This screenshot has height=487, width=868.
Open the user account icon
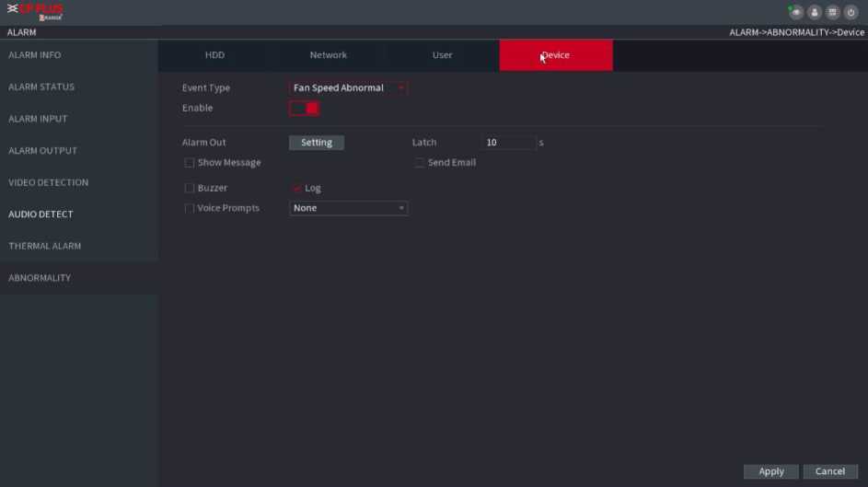pyautogui.click(x=815, y=12)
